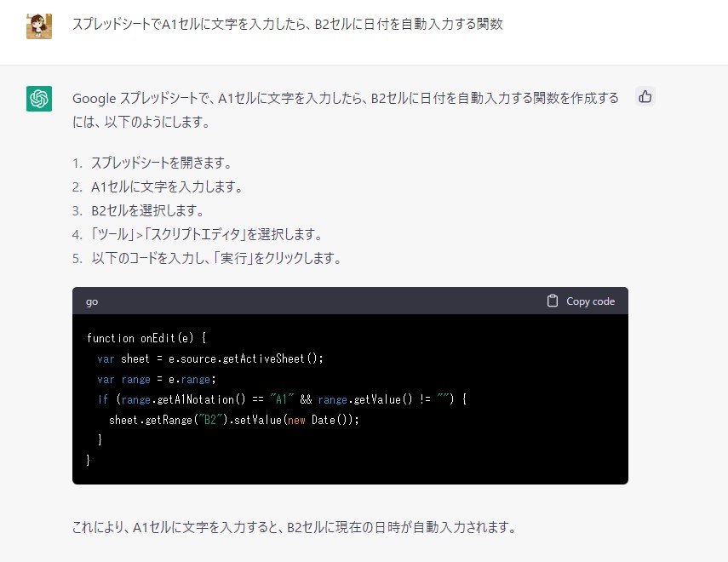Click step 5 mentioning 実行
Screen dimensions: 728x562
point(216,258)
